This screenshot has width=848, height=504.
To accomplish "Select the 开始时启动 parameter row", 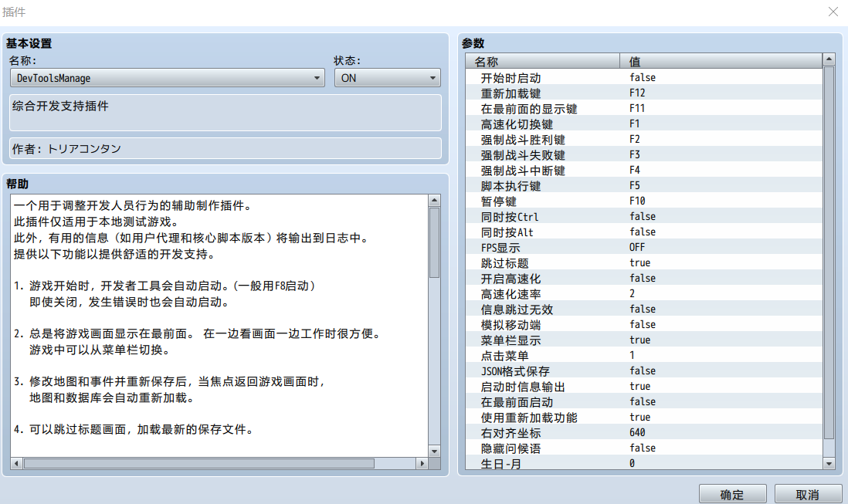I will click(643, 78).
